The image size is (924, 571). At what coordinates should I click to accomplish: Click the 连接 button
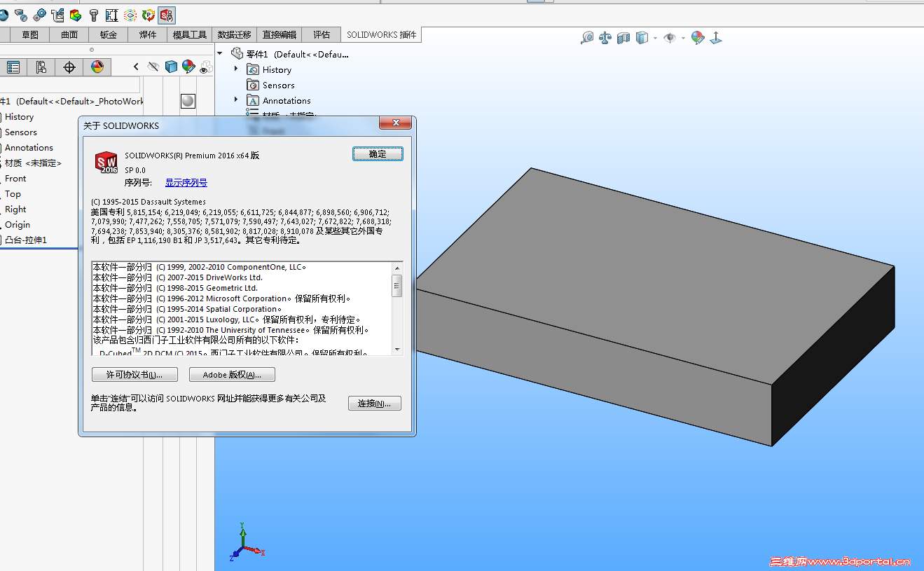point(375,404)
